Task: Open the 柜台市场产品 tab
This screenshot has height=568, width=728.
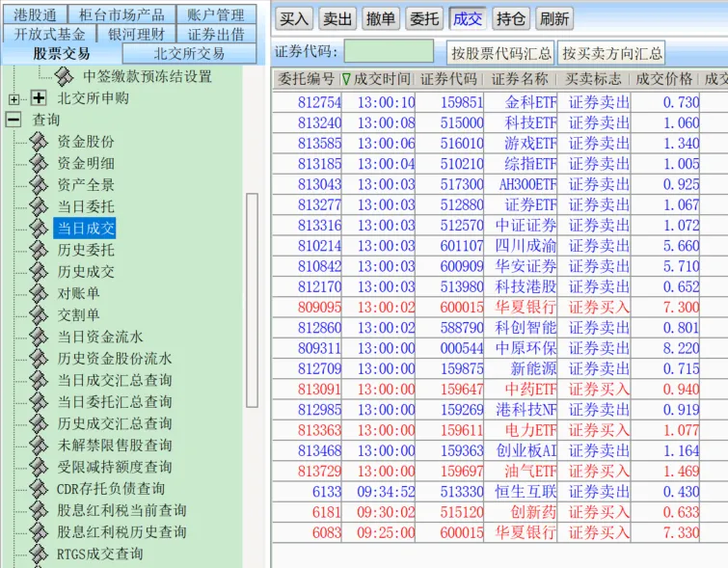Action: pyautogui.click(x=121, y=14)
